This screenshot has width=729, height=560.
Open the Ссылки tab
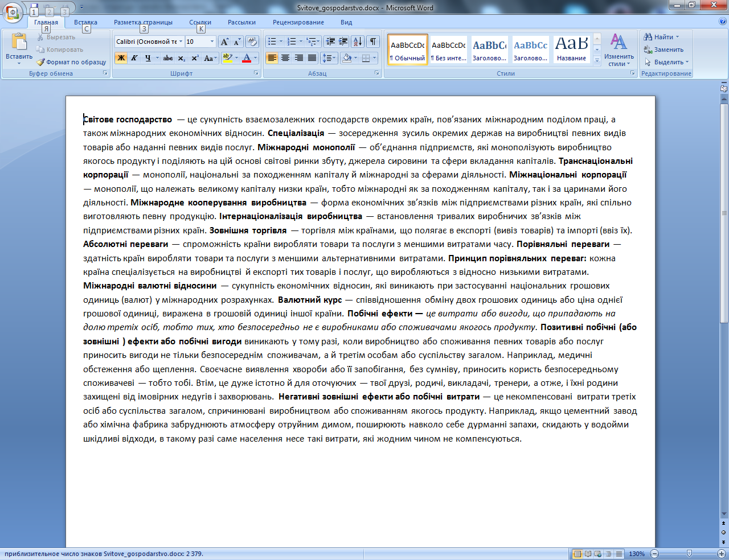(x=200, y=22)
